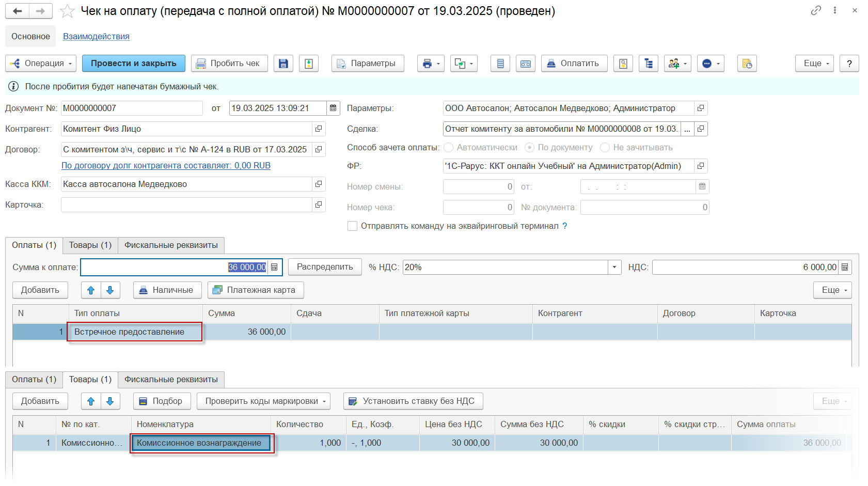Click Платежная карта button

(x=256, y=290)
